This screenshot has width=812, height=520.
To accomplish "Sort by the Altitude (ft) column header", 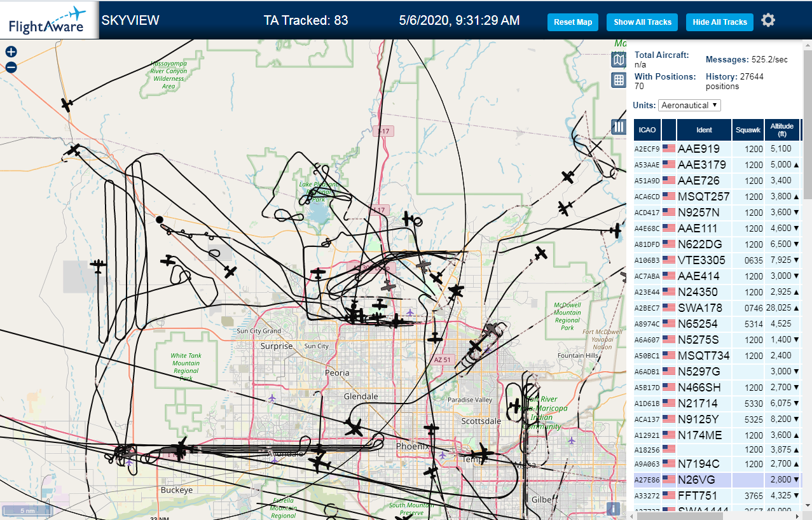I will (782, 130).
